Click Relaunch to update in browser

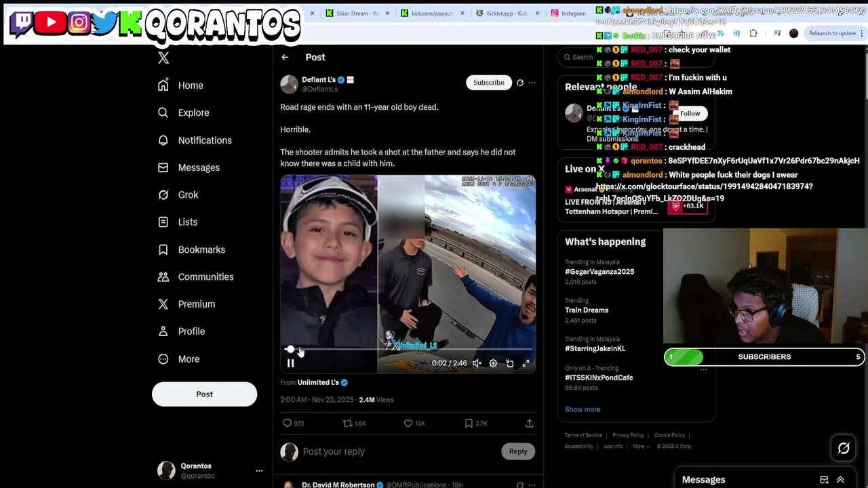click(832, 33)
